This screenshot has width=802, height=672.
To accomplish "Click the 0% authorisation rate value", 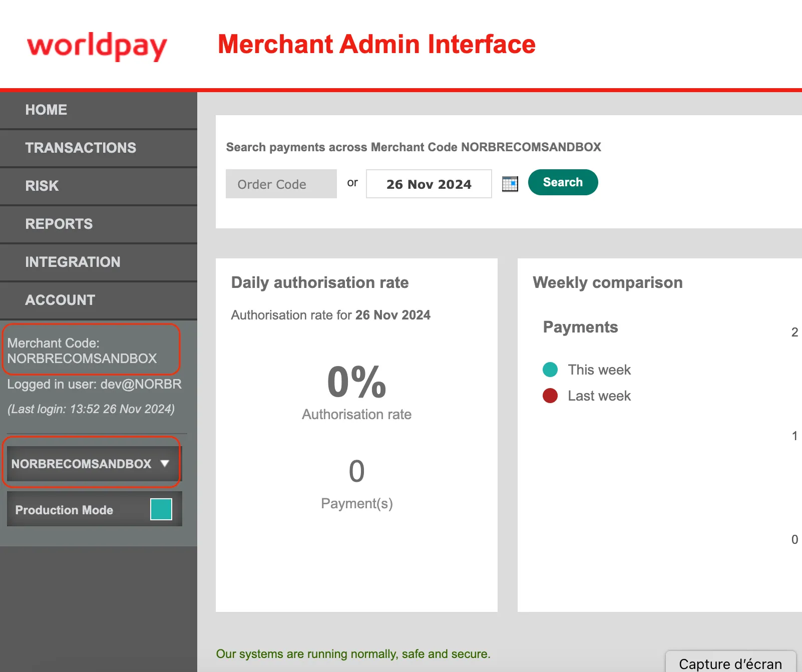I will (356, 382).
